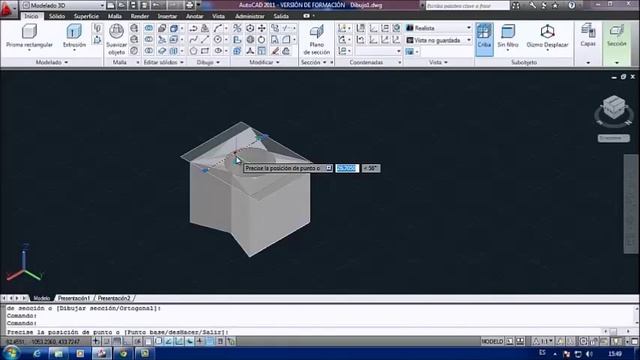Expand the Modificar panel
This screenshot has width=640, height=360.
pos(264,62)
